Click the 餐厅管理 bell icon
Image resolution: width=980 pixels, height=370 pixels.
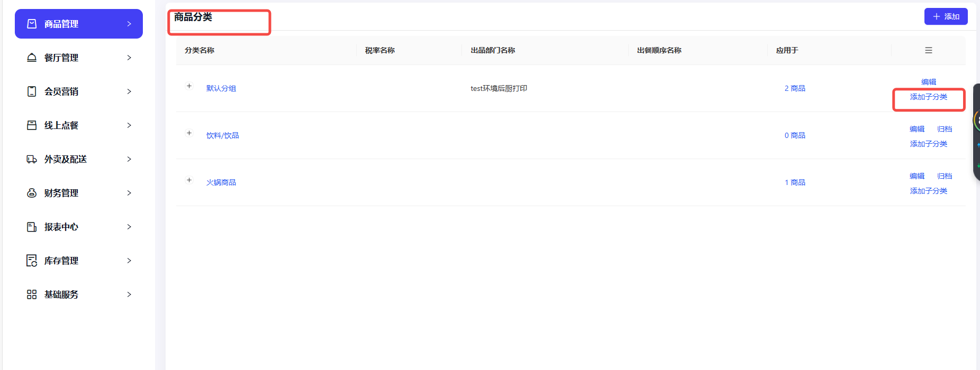[x=32, y=58]
